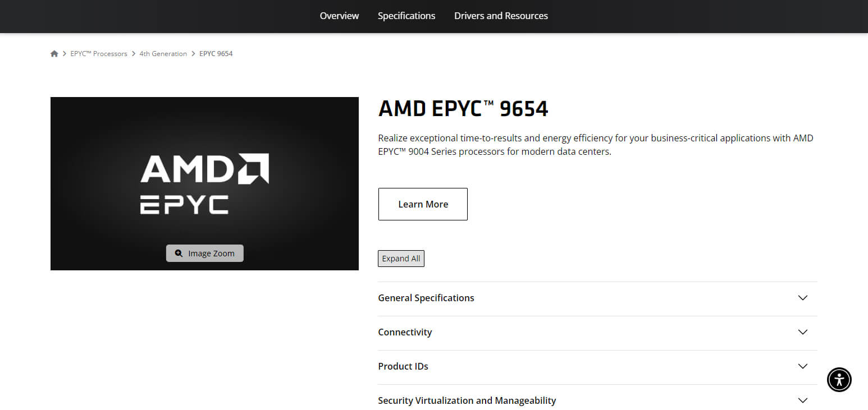Navigate to 4th Generation breadcrumb
The image size is (868, 410).
[163, 54]
